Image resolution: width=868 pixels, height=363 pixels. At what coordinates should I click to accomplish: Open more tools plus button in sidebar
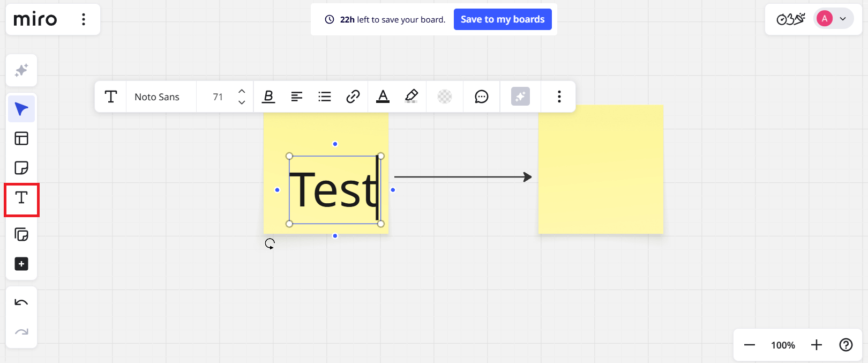tap(21, 264)
